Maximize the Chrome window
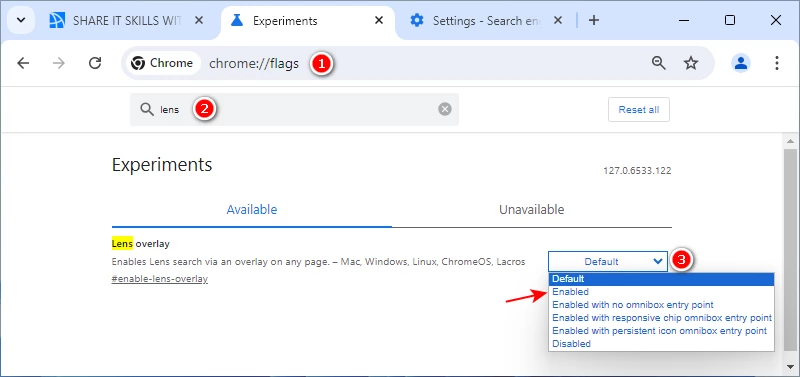This screenshot has height=377, width=800. point(730,20)
